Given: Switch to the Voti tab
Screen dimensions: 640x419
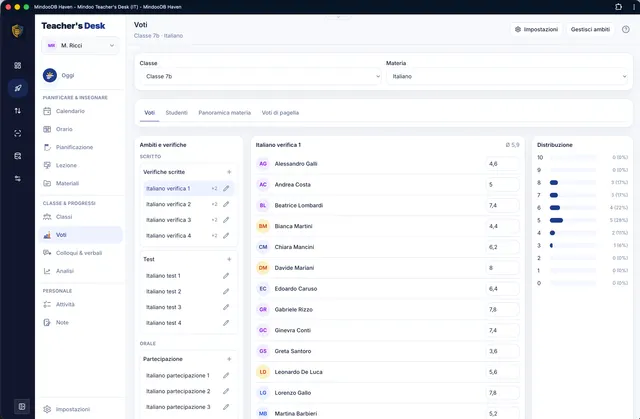Looking at the screenshot, I should tap(149, 113).
